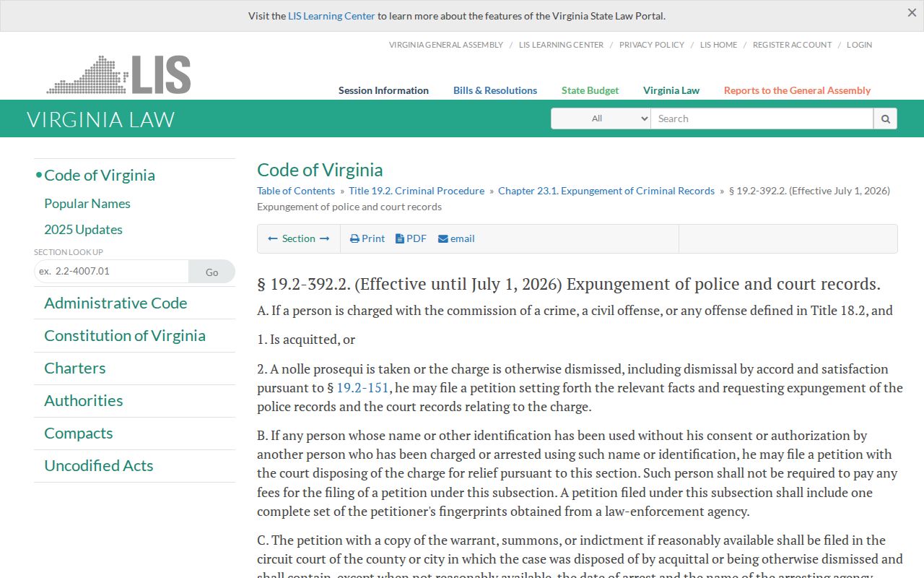Screen dimensions: 924x578
Task: Open 2025 Updates in sidebar
Action: click(x=83, y=230)
